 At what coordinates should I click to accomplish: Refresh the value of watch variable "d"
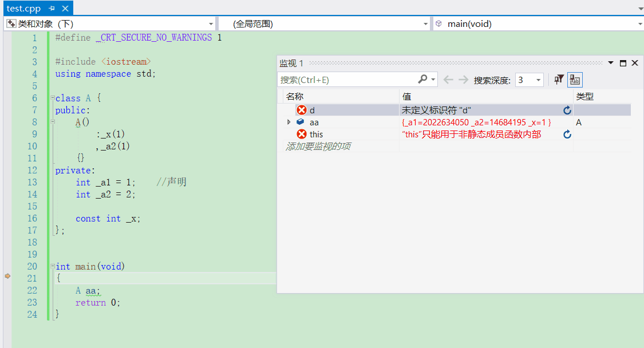coord(567,110)
